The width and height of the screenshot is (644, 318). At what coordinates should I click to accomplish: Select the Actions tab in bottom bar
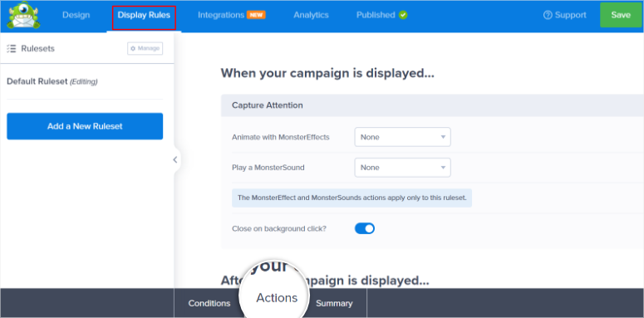pyautogui.click(x=277, y=298)
